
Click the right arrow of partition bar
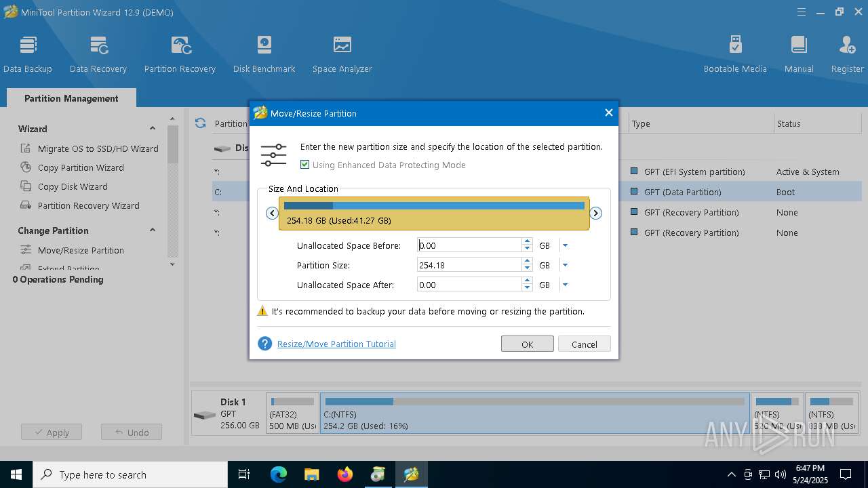[x=595, y=213]
